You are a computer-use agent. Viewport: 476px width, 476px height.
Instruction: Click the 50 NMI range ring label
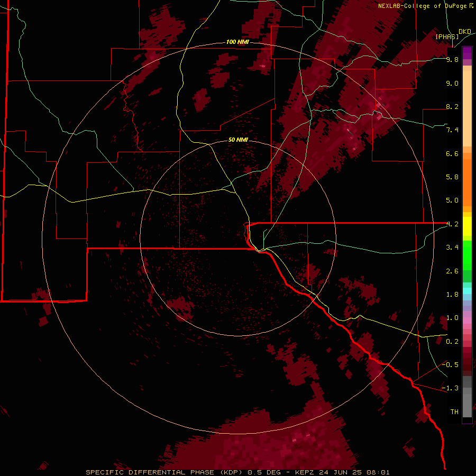pyautogui.click(x=238, y=140)
